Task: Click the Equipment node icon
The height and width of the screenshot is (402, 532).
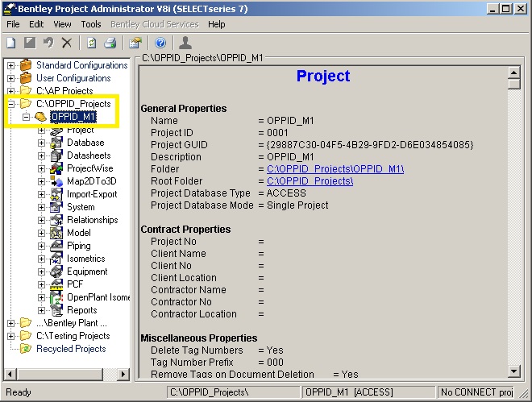Action: 56,271
